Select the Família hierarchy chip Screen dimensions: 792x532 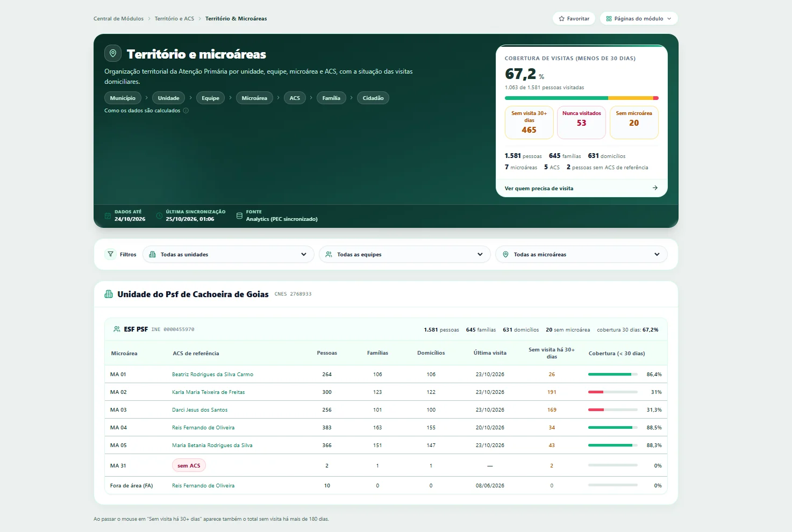(331, 98)
